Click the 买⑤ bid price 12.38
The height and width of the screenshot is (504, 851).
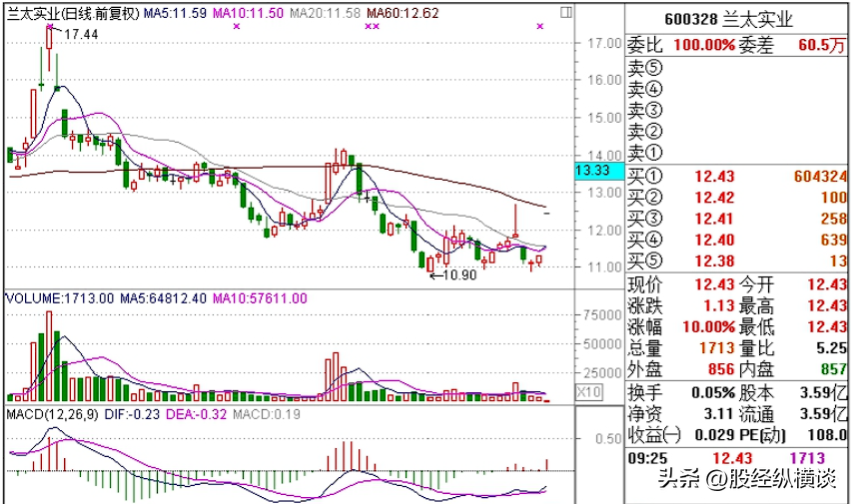(x=714, y=260)
